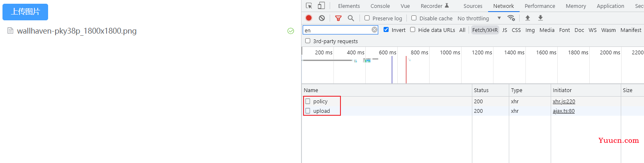
Task: Sort requests by Status column header
Action: 491,90
